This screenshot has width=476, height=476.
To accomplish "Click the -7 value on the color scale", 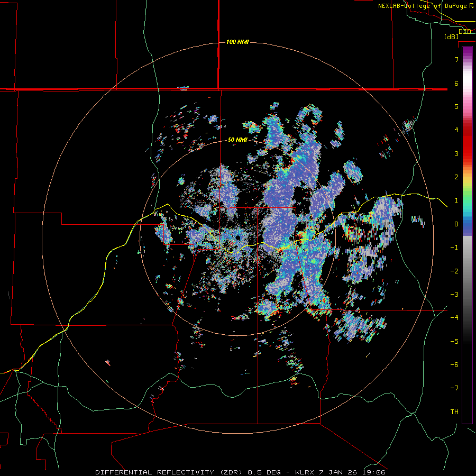I will coord(454,388).
